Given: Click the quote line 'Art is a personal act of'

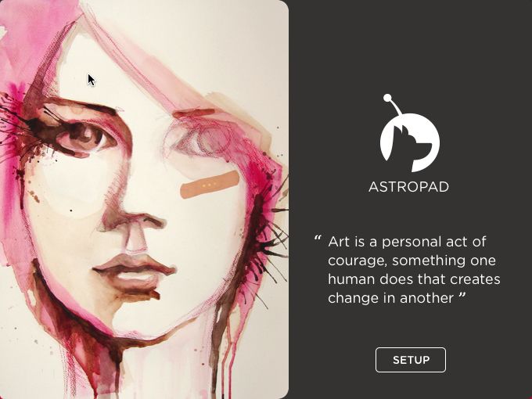Looking at the screenshot, I should pyautogui.click(x=407, y=242).
